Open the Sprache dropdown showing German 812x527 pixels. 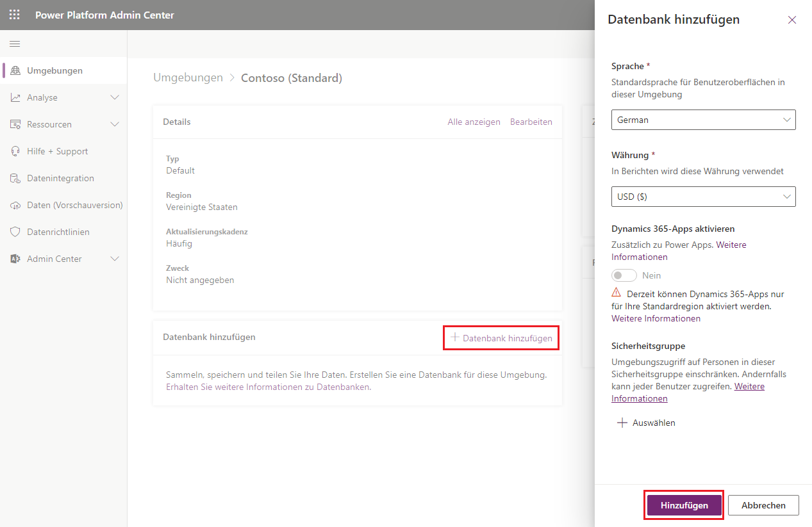[x=704, y=120]
